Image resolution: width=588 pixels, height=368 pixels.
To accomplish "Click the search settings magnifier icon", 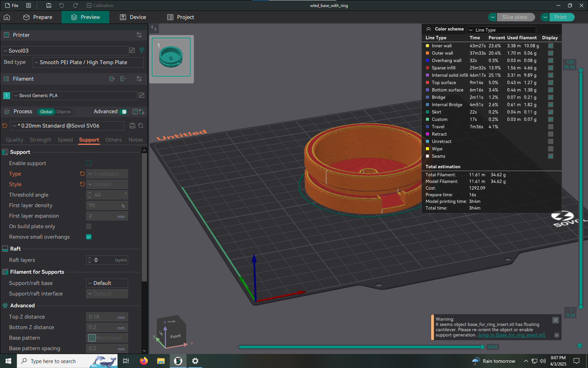I will click(x=141, y=126).
